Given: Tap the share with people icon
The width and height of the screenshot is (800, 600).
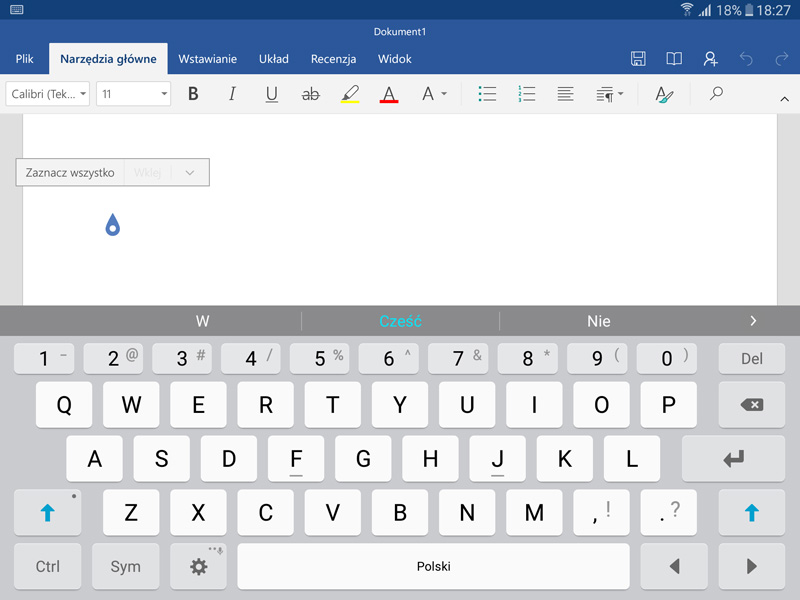Looking at the screenshot, I should coord(710,59).
